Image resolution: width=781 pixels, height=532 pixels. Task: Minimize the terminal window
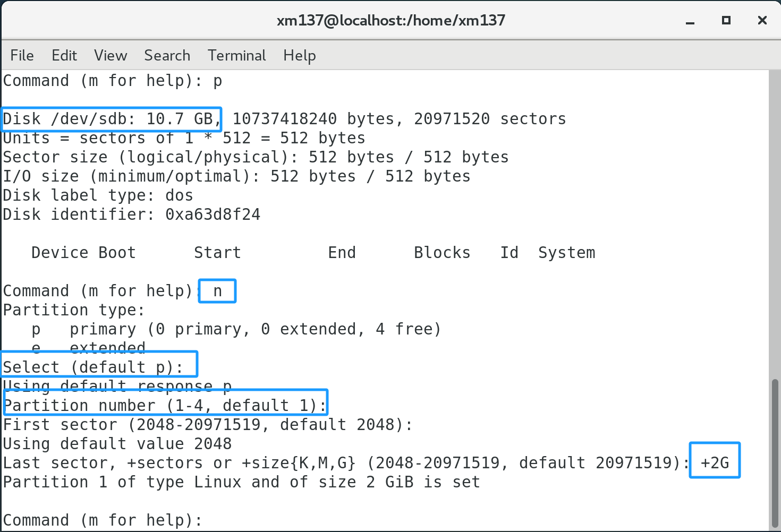tap(690, 21)
